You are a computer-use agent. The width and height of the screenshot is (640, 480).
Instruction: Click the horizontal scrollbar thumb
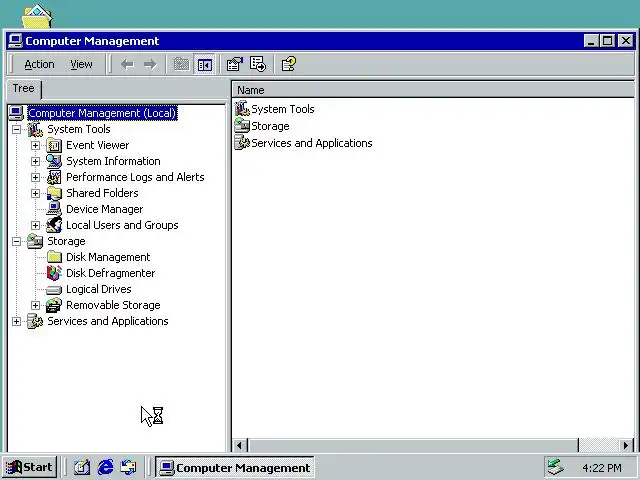[x=413, y=445]
